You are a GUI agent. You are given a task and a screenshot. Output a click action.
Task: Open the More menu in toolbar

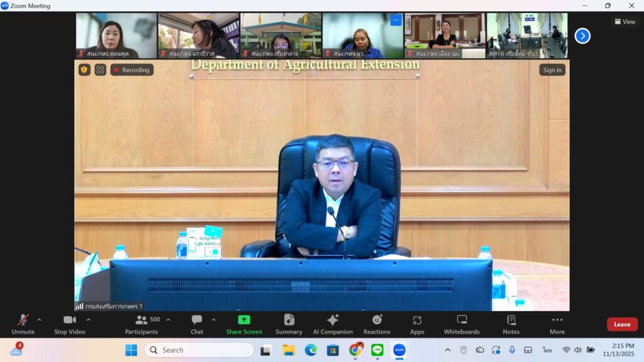(557, 324)
